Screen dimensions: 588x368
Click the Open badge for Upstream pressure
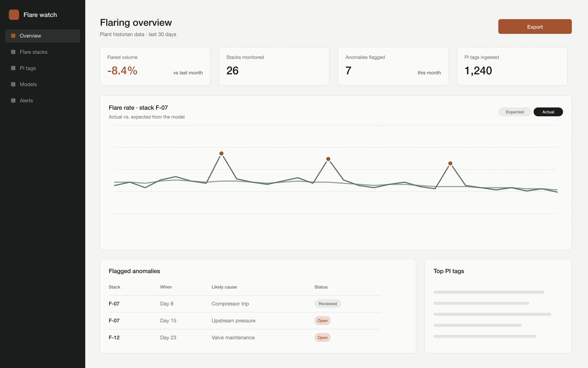[322, 321]
